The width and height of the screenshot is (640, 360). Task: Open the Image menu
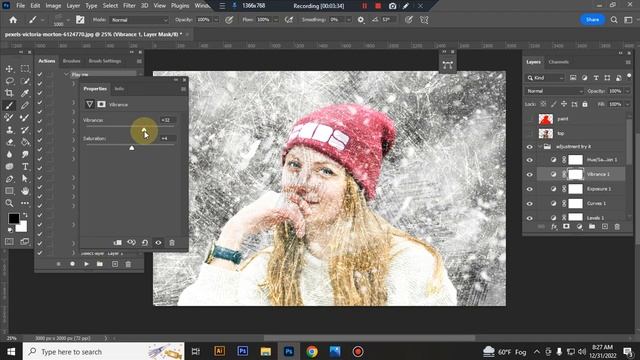click(53, 6)
